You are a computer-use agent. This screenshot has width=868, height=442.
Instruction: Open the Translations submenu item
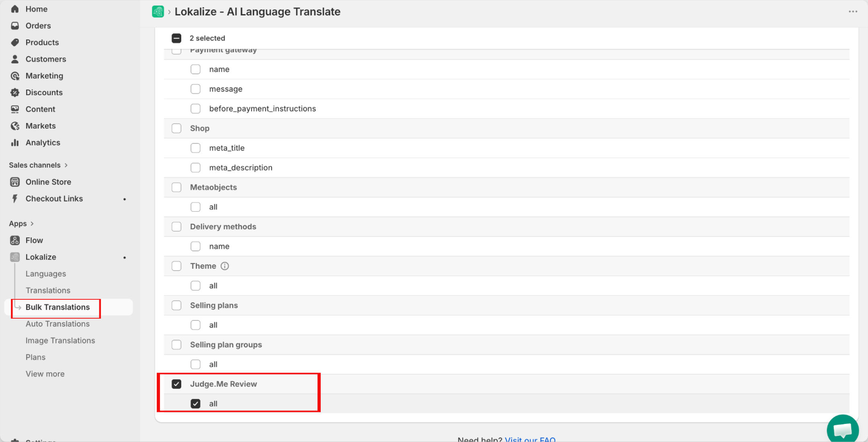48,291
